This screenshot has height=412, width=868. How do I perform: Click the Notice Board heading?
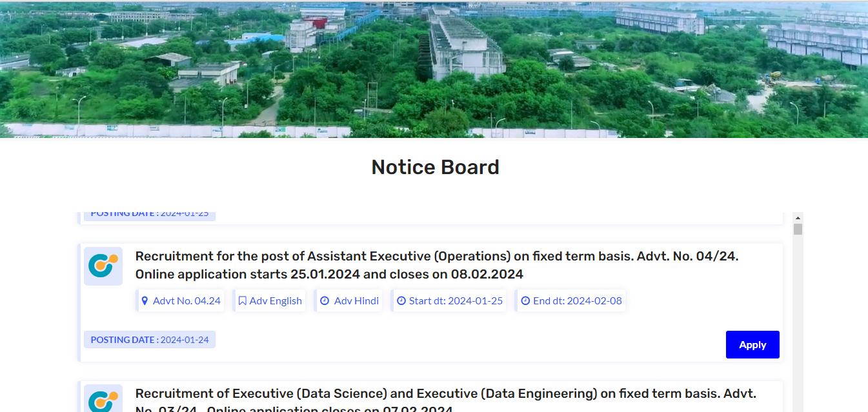[x=435, y=168]
